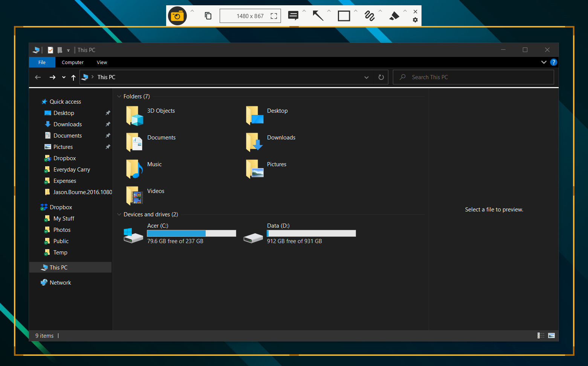
Task: Open the View ribbon tab
Action: [102, 63]
